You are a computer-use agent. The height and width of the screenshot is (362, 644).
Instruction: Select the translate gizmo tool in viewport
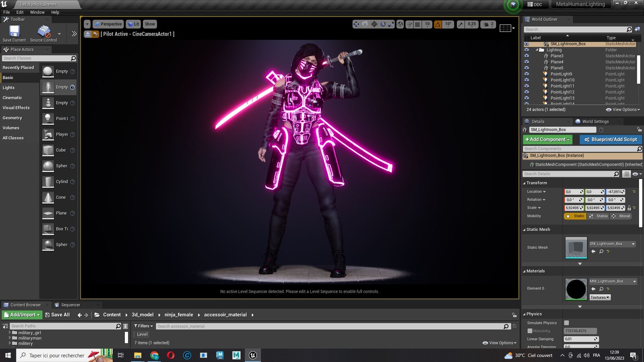356,24
